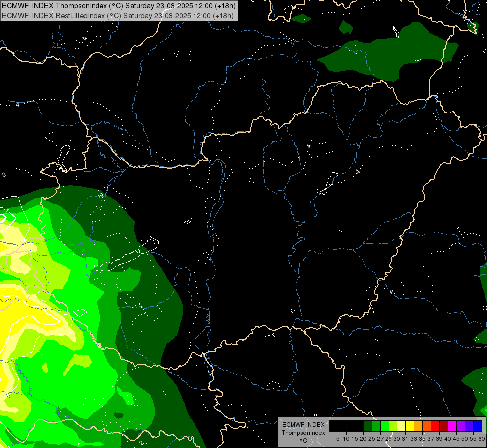Select the dark green 20–25 legend swatch
This screenshot has width=487, height=448.
368,426
